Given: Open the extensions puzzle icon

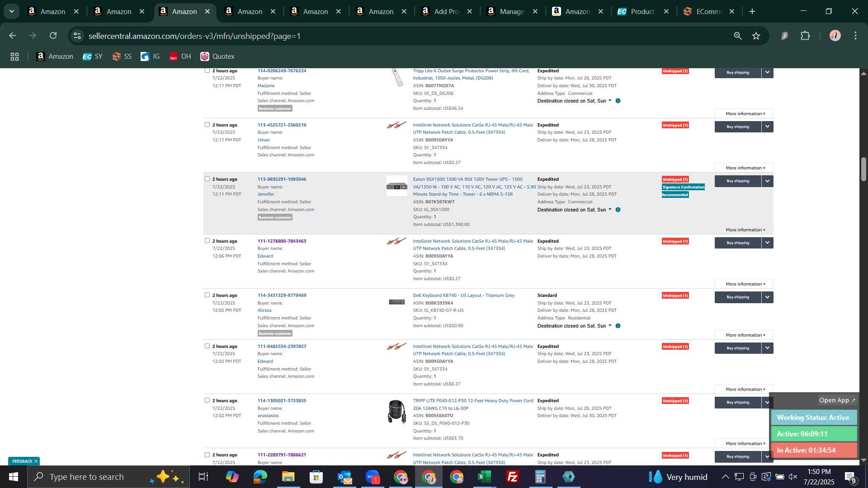Looking at the screenshot, I should click(805, 36).
